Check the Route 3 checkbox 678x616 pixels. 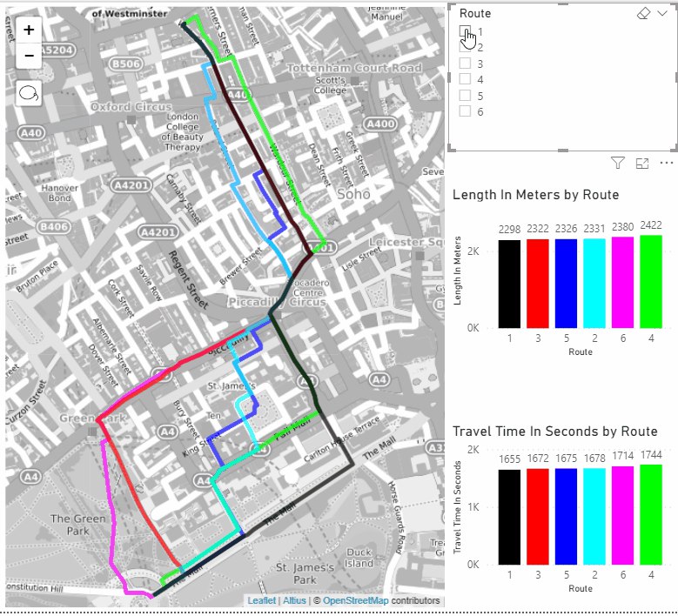pos(465,64)
